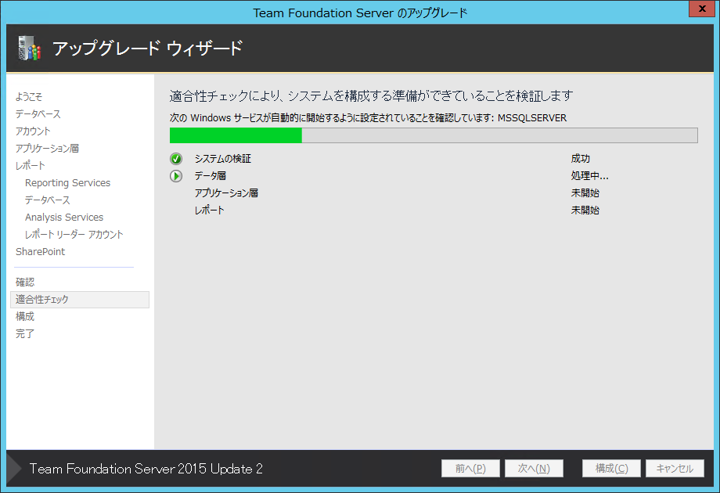This screenshot has width=720, height=493.
Task: Click the システムの検証 check row label
Action: click(223, 159)
